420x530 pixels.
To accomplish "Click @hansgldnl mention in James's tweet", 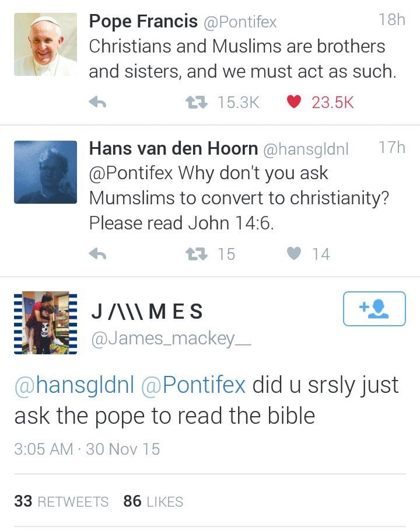I will pyautogui.click(x=74, y=386).
